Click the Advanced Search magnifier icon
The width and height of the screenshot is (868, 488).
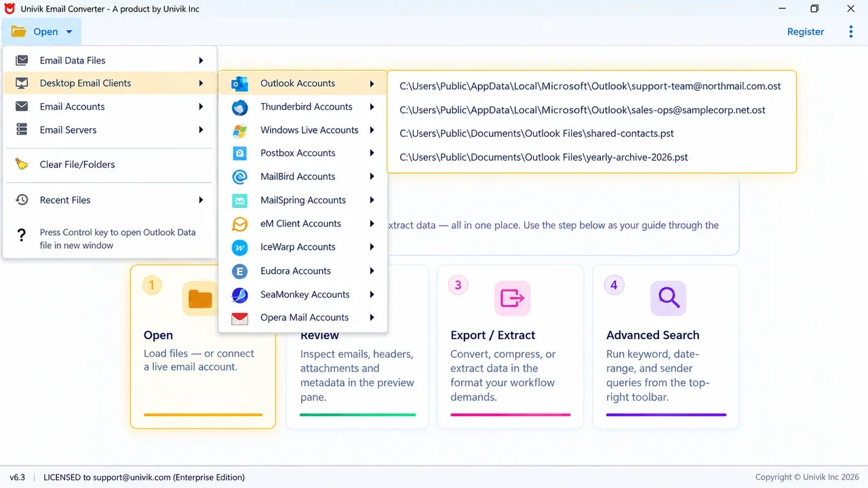[669, 298]
